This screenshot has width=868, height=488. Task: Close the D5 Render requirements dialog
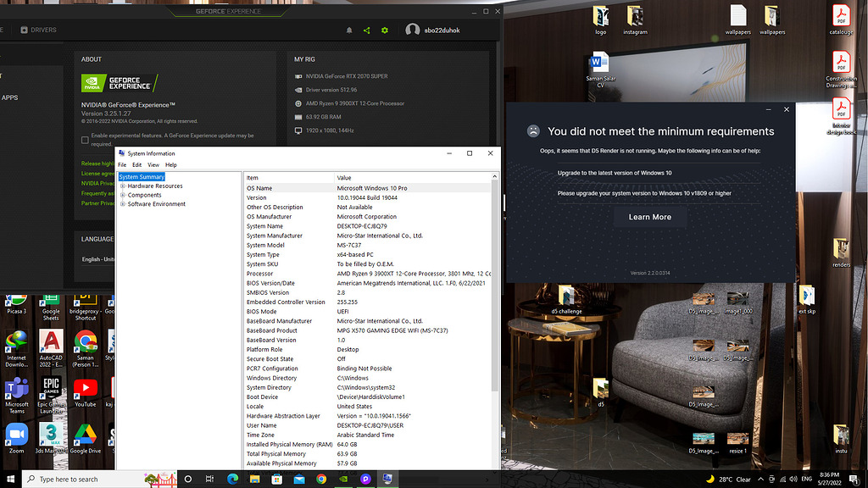787,109
